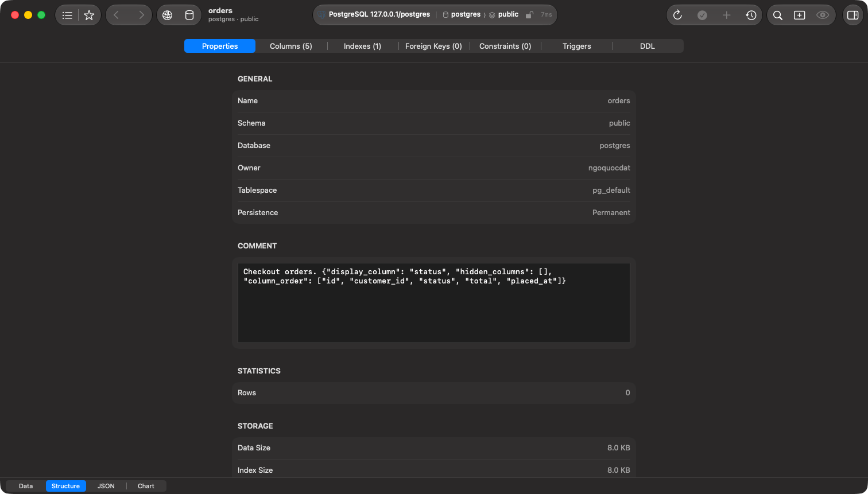Click the star favorites icon
Screen dimensions: 868x494
click(x=89, y=15)
